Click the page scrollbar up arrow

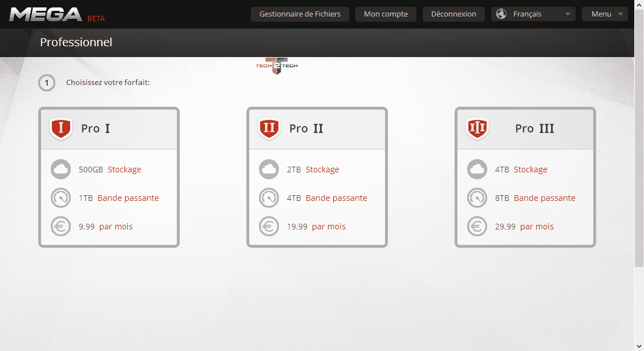(x=639, y=4)
